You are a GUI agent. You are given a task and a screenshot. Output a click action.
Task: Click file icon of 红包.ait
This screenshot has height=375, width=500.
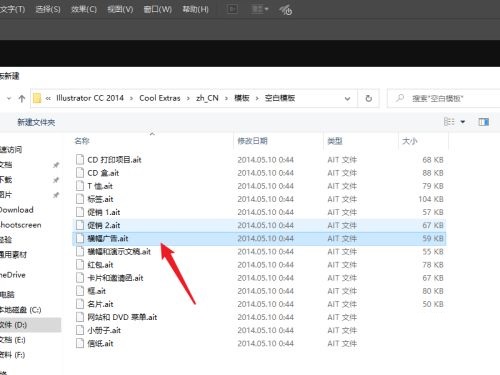click(x=80, y=265)
